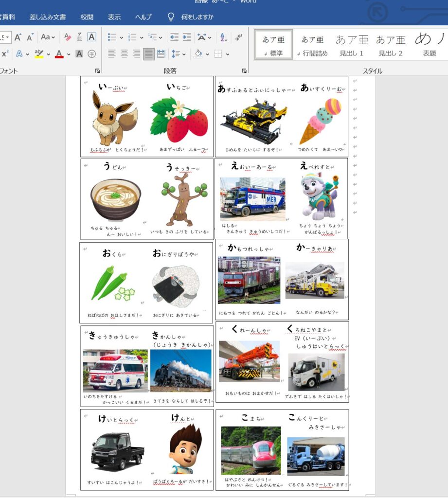Toggle character shading button
The image size is (448, 498).
pyautogui.click(x=79, y=54)
